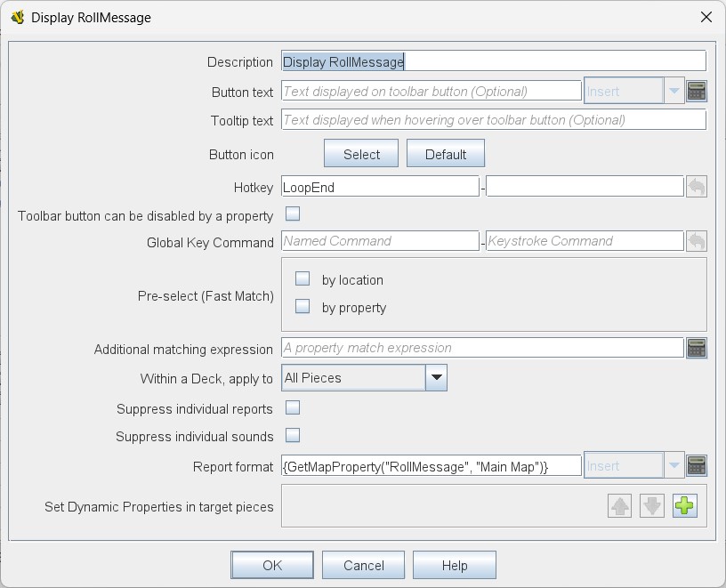Click the Keystroke Command field
Screen dimensions: 726x588
click(585, 241)
